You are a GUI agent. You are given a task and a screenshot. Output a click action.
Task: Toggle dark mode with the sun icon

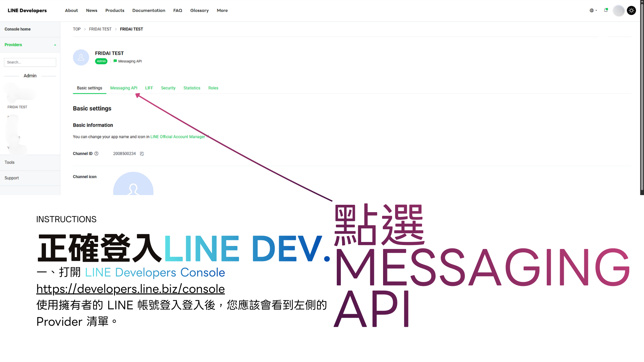pos(632,10)
